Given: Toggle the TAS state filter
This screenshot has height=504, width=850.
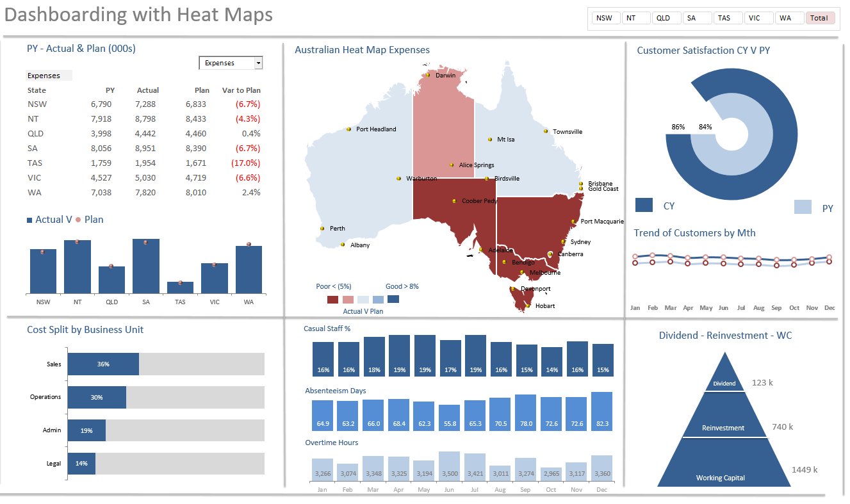Looking at the screenshot, I should pos(728,18).
